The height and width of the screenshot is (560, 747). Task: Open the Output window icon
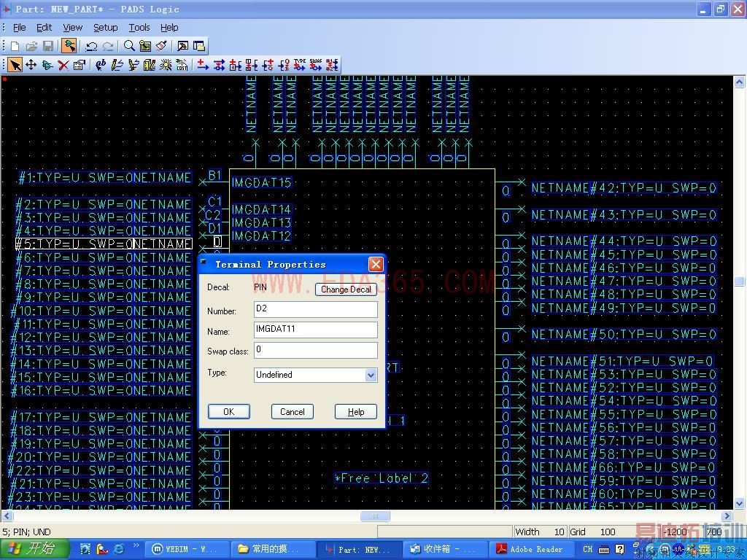point(182,46)
